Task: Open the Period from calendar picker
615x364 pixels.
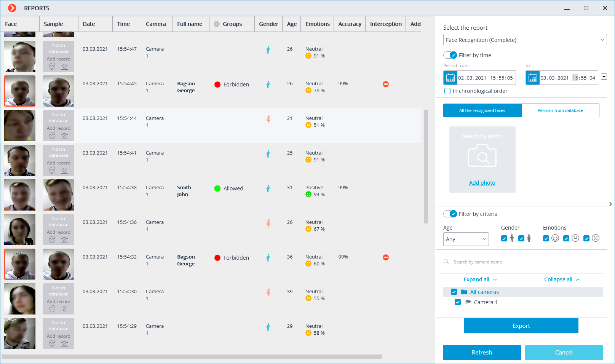Action: tap(450, 78)
